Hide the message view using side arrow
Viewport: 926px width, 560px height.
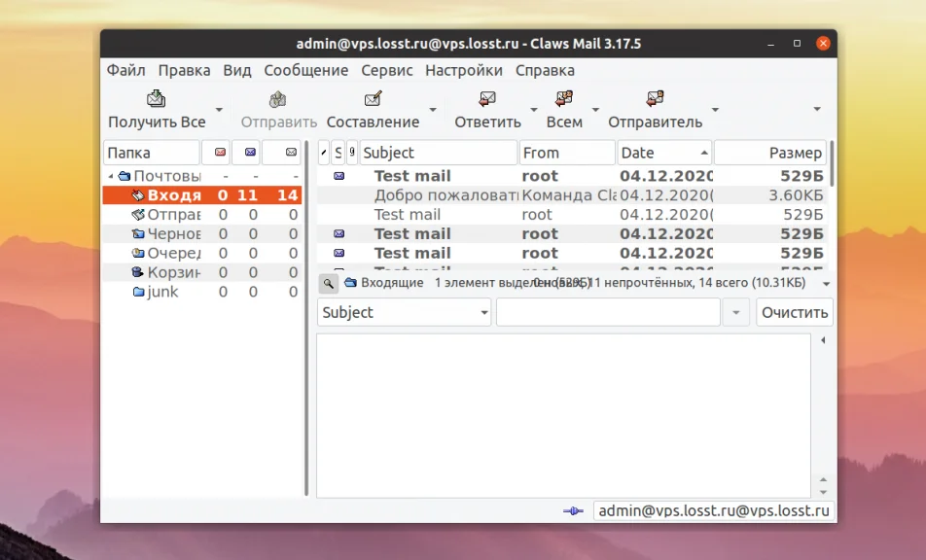tap(823, 340)
